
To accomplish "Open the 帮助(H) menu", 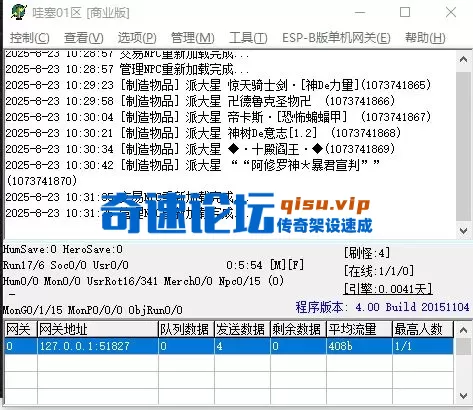I will coord(425,38).
